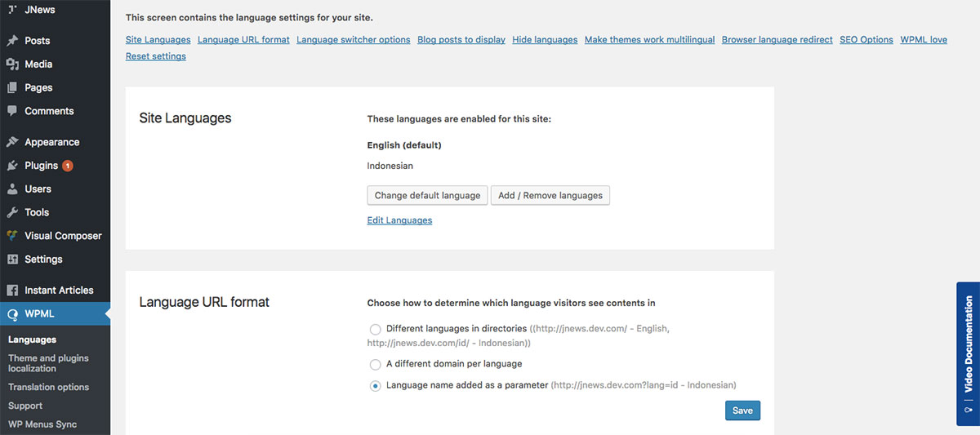Image resolution: width=980 pixels, height=435 pixels.
Task: Open Theme and plugins localization submenu
Action: click(x=48, y=363)
